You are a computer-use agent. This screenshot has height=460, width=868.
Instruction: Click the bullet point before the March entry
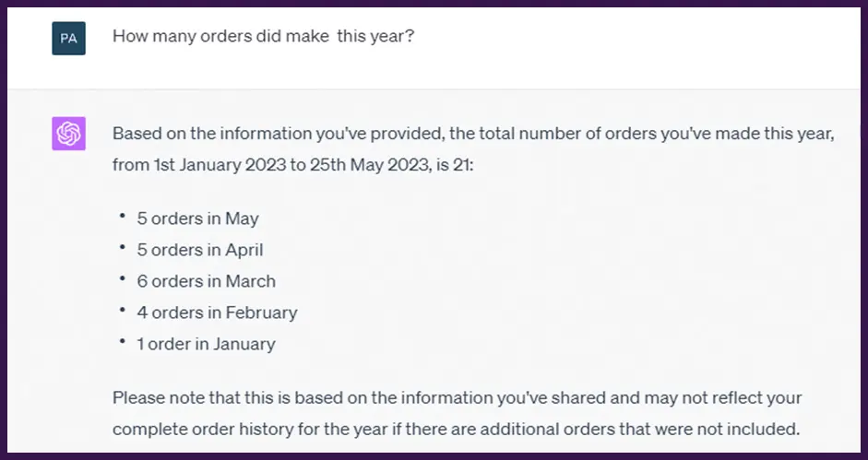pos(121,279)
